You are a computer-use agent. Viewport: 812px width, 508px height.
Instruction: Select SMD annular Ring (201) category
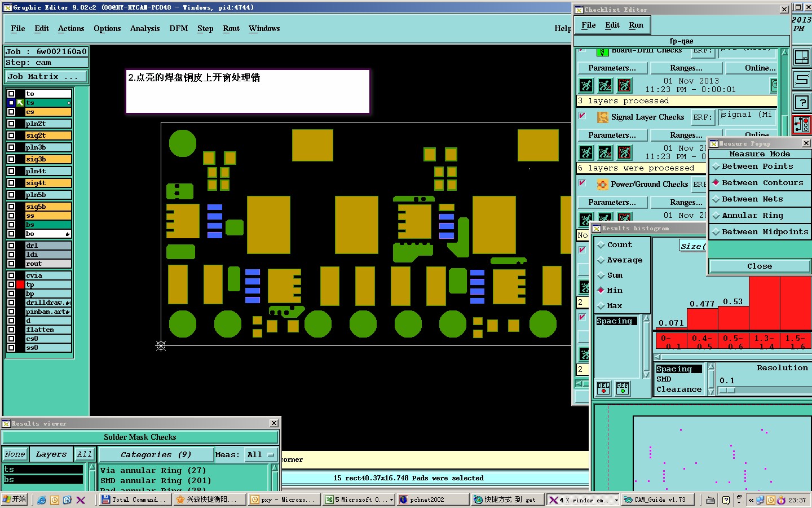(x=156, y=481)
